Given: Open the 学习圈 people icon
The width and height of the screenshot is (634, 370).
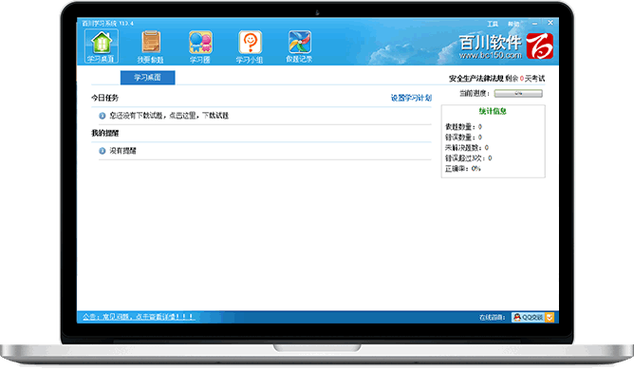Looking at the screenshot, I should (201, 46).
